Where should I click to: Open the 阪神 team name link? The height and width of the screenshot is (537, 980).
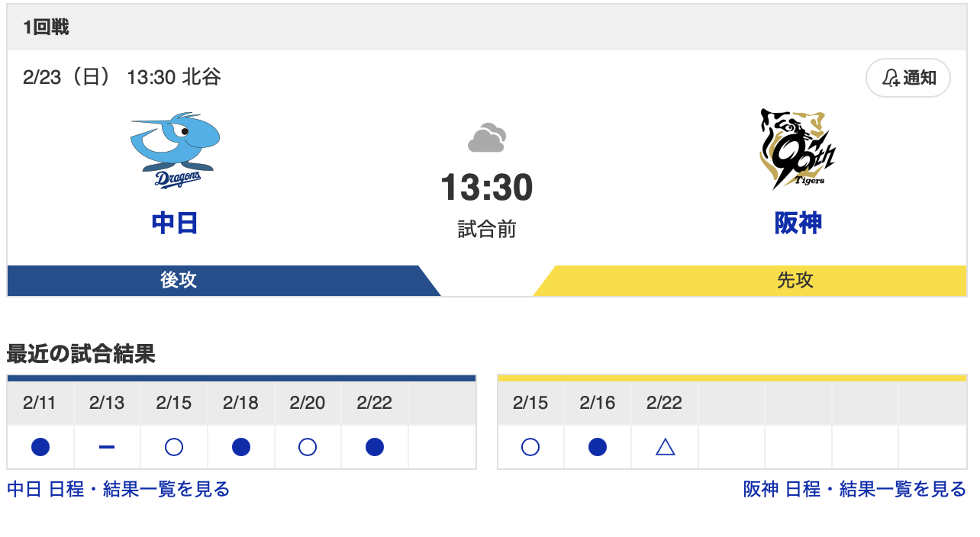(x=798, y=223)
